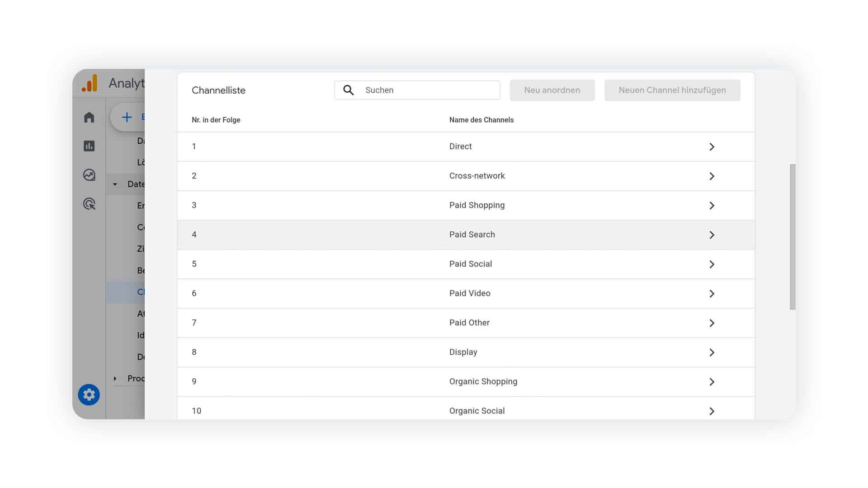Click the Channelliste heading
The height and width of the screenshot is (488, 868).
click(x=218, y=90)
